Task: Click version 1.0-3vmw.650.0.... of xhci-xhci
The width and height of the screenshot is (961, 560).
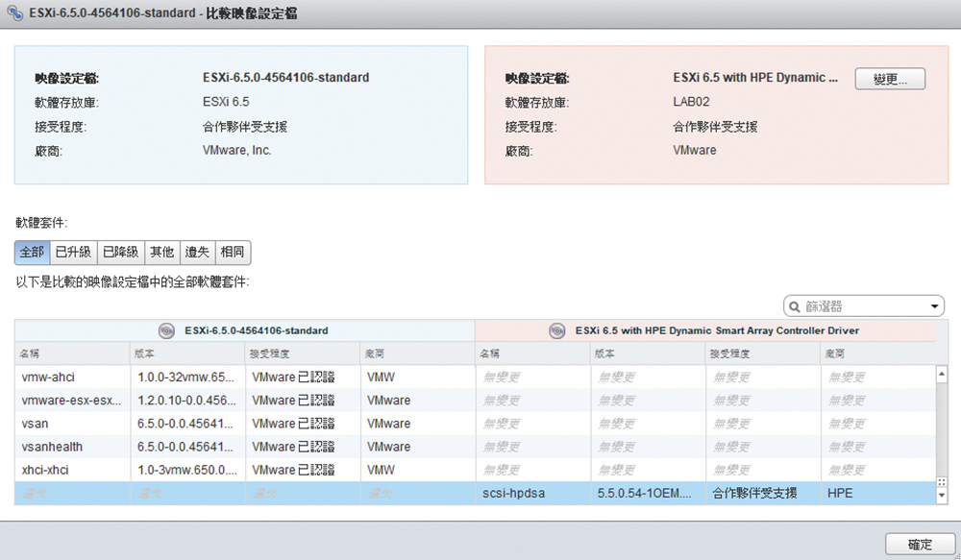Action: [x=187, y=471]
